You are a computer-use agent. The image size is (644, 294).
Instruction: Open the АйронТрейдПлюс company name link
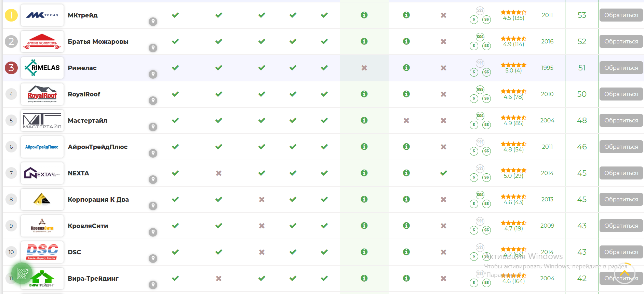97,147
